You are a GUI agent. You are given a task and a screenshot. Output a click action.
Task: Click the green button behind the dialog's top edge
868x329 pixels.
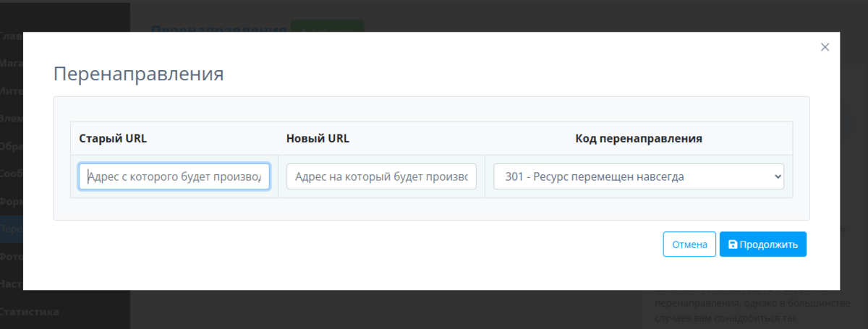coord(327,27)
